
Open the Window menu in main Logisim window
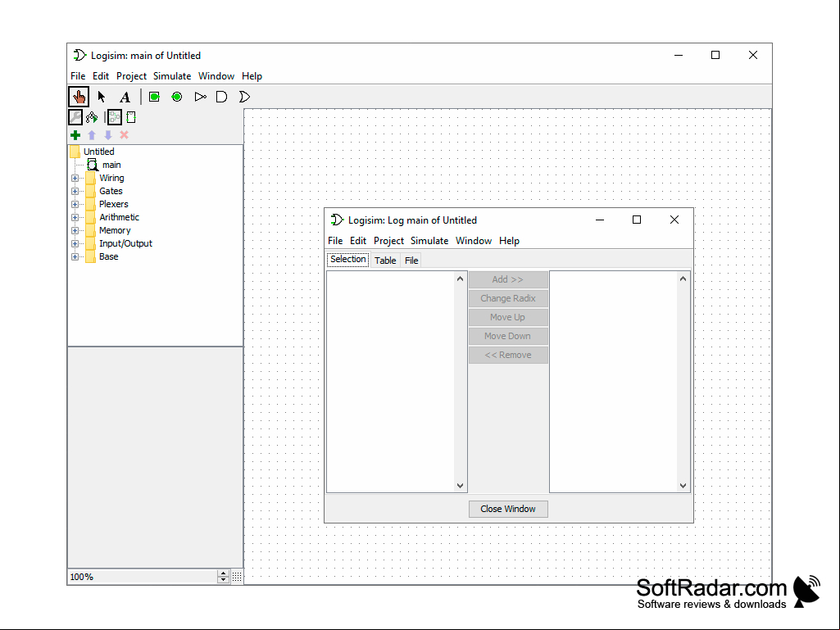216,76
